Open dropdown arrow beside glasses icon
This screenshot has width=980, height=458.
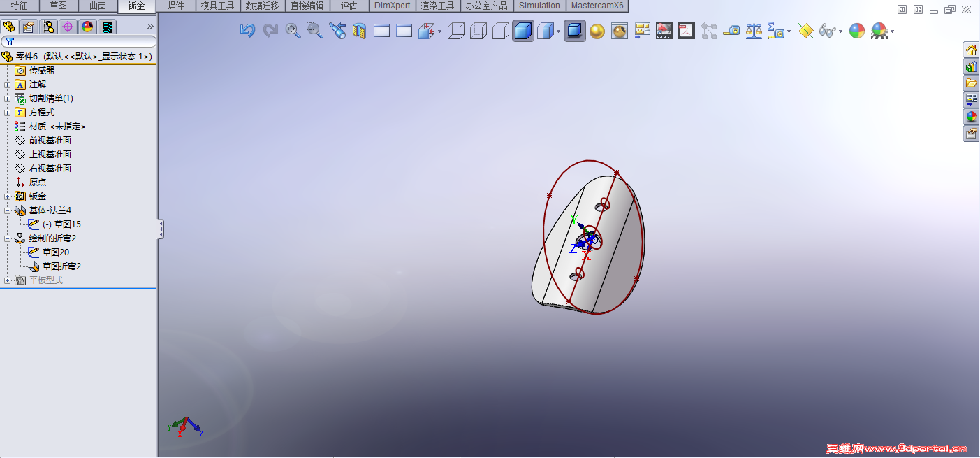coord(841,31)
